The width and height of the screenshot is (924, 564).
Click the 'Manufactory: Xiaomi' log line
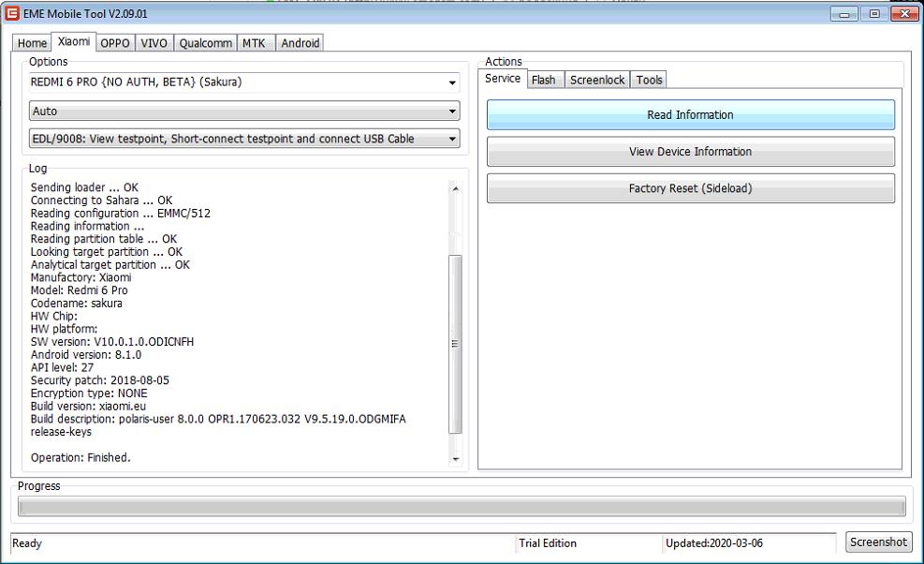(x=81, y=277)
